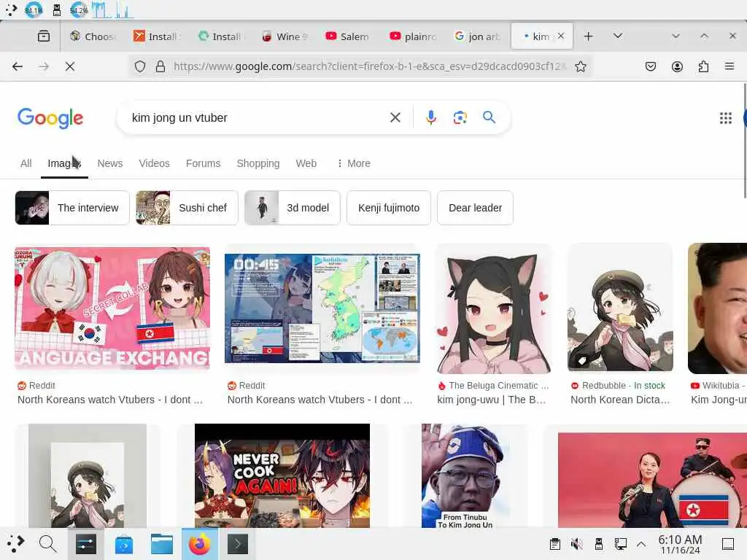
Task: Expand hidden system tray icons
Action: pyautogui.click(x=641, y=544)
